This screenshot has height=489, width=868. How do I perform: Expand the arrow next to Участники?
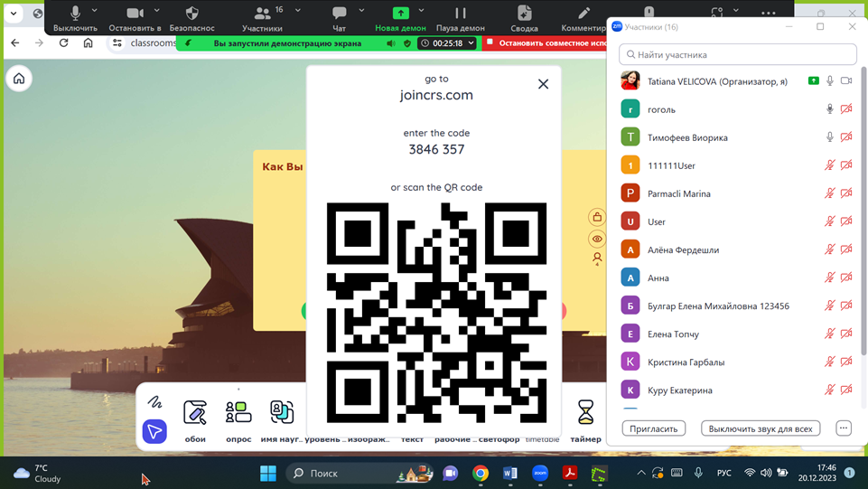(297, 12)
